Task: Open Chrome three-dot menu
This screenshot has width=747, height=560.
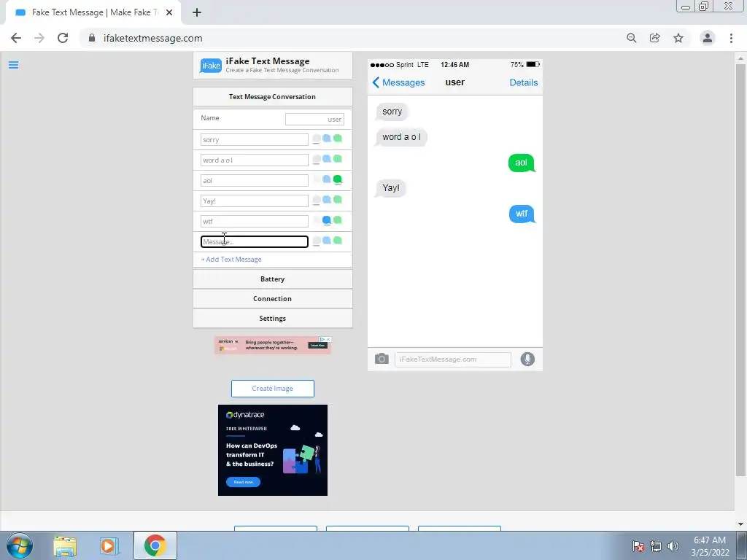Action: (731, 38)
